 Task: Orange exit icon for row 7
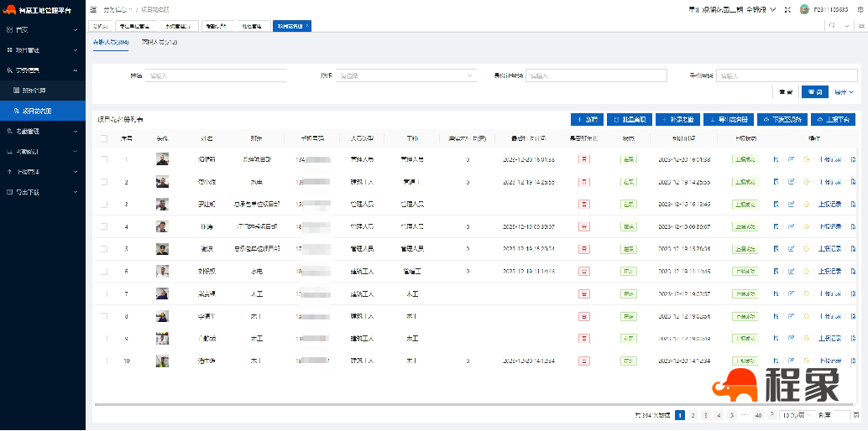click(807, 293)
